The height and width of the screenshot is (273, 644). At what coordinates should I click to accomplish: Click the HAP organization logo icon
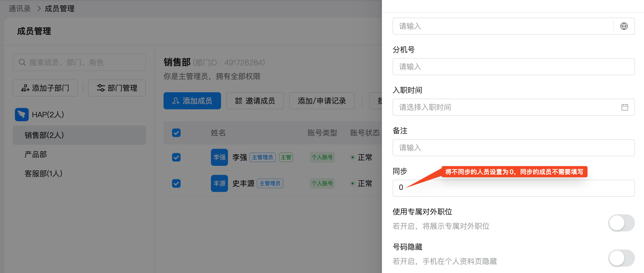(x=22, y=115)
